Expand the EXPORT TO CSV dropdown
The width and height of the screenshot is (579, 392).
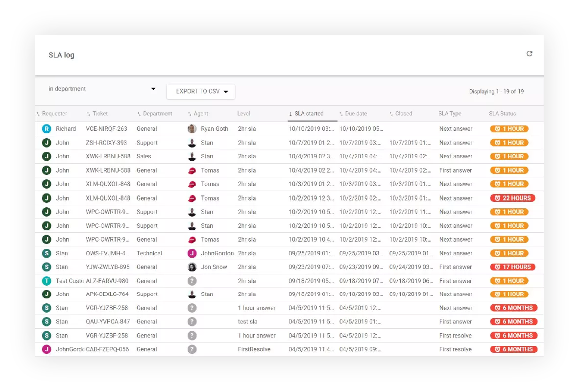(201, 92)
